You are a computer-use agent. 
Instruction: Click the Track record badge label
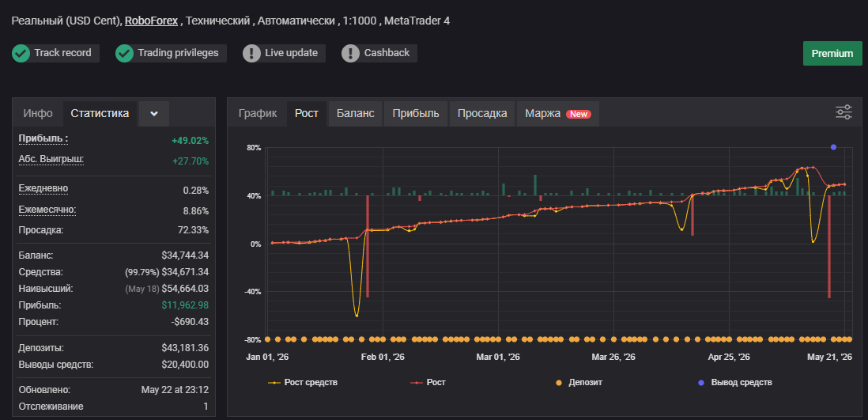coord(62,53)
